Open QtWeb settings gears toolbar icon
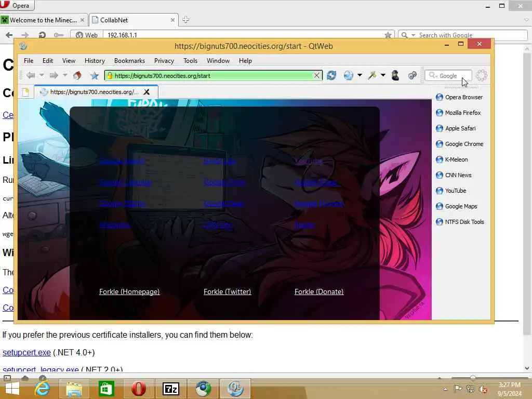This screenshot has height=399, width=532. point(412,75)
